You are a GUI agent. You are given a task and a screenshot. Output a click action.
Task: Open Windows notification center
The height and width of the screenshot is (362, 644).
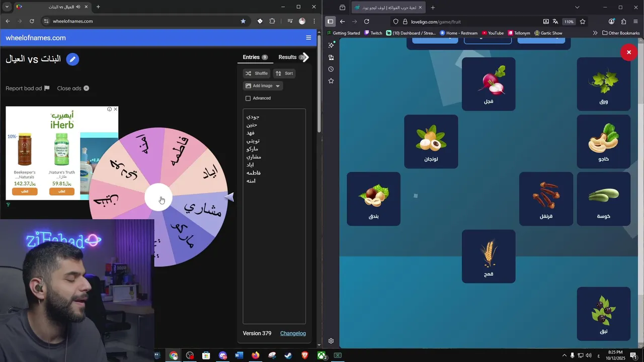tap(633, 355)
